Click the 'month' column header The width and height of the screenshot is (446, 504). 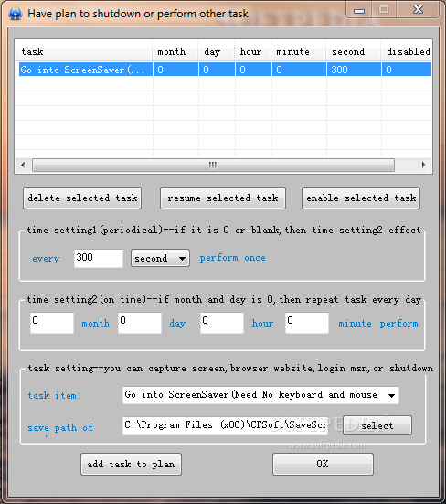(x=175, y=51)
